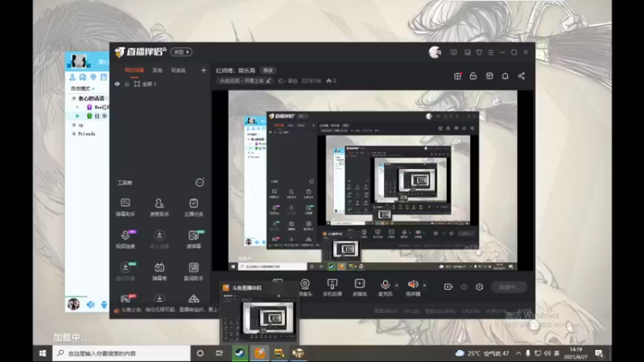
Task: Click the 修改 button next to category
Action: point(268,71)
